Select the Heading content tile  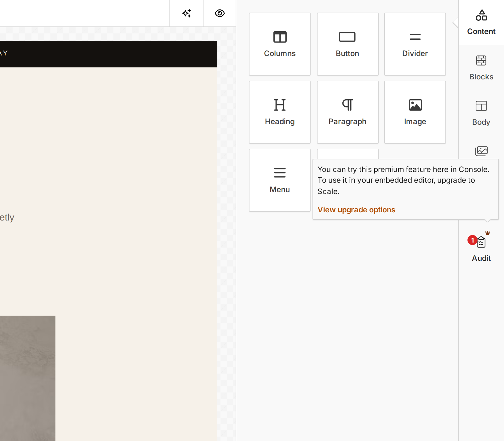point(280,112)
